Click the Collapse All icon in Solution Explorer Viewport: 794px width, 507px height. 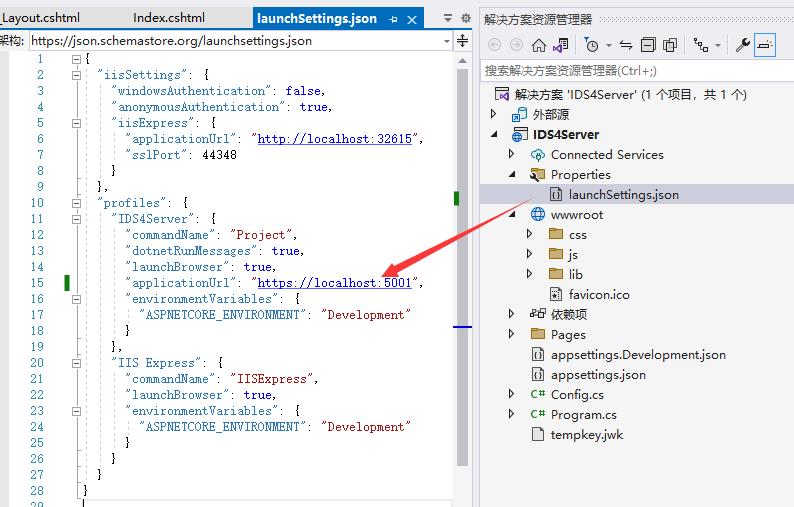click(x=648, y=45)
